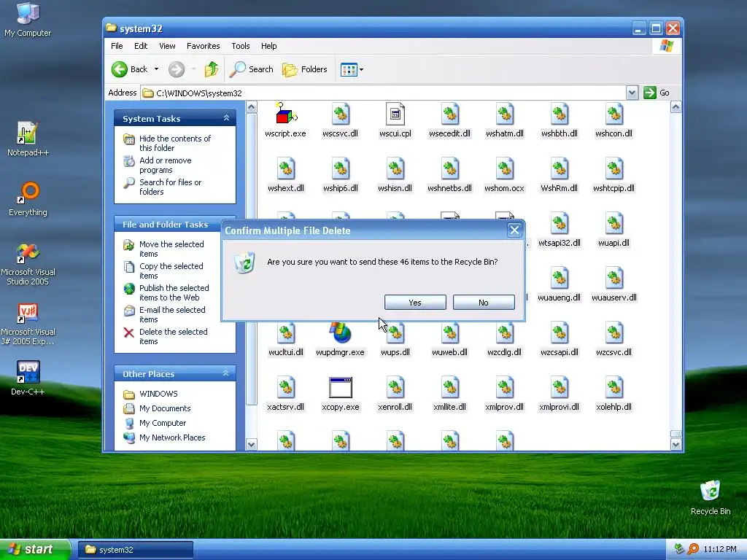
Task: Collapse the System Tasks panel
Action: (226, 118)
